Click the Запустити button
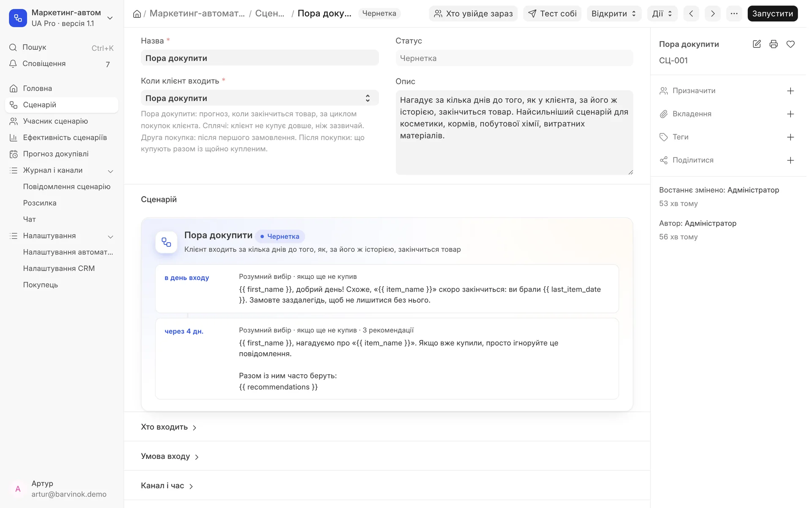 tap(773, 14)
